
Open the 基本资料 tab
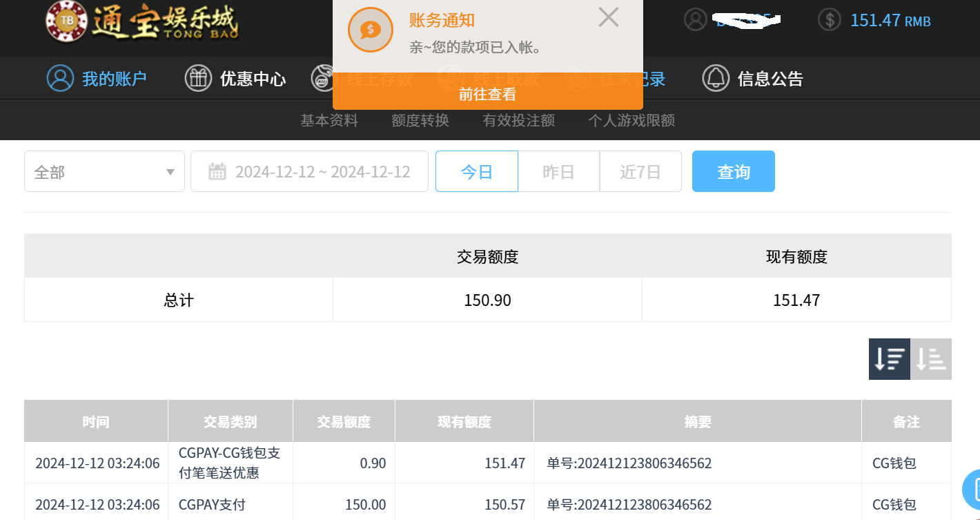(329, 120)
